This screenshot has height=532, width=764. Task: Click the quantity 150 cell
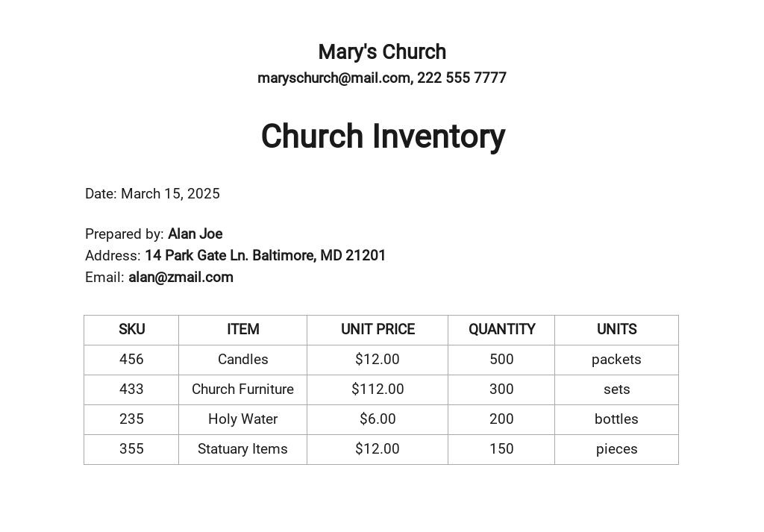click(501, 449)
